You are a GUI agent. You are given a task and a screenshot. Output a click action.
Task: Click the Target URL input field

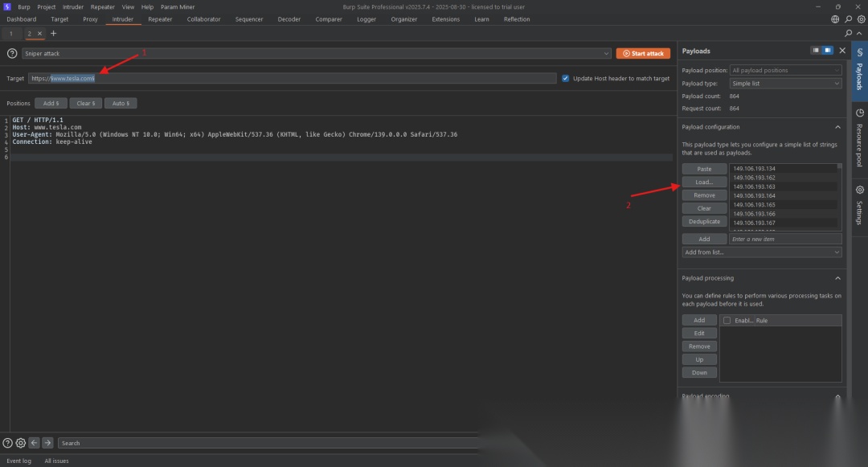[293, 79]
